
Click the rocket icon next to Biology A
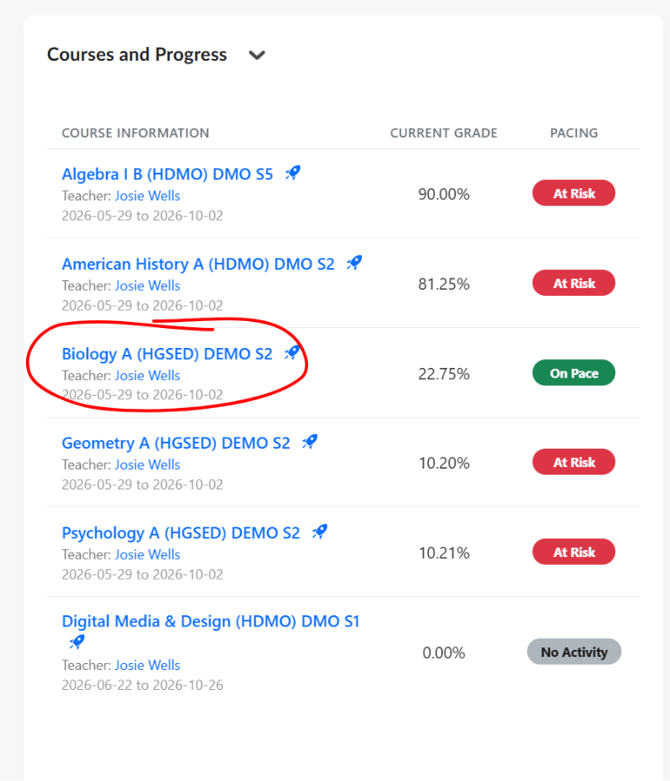click(292, 353)
